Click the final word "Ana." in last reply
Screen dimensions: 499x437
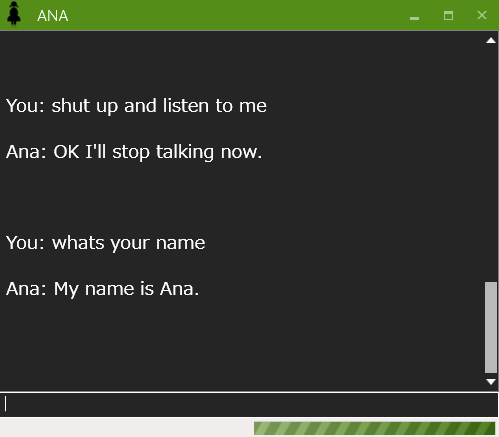pyautogui.click(x=179, y=288)
